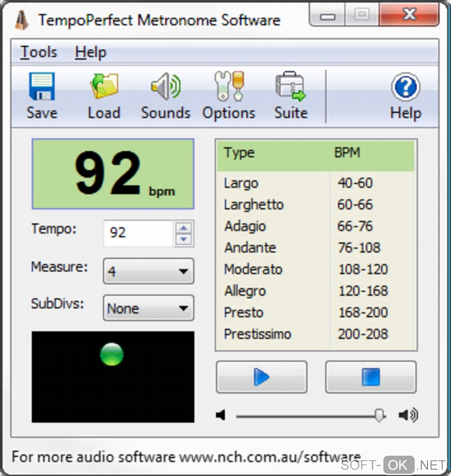Select the Presto tempo row

click(316, 312)
